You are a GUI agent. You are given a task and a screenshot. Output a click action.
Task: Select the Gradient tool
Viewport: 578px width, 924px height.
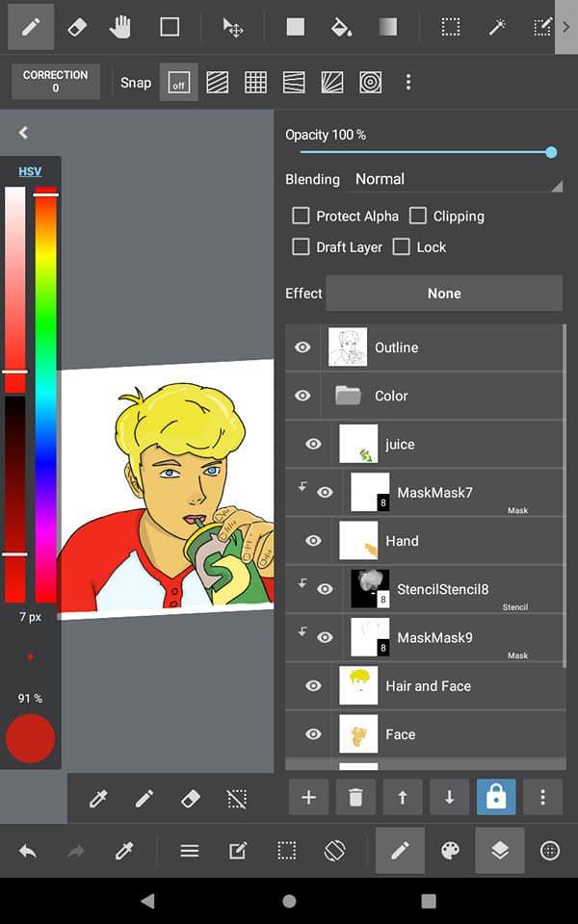pos(387,27)
